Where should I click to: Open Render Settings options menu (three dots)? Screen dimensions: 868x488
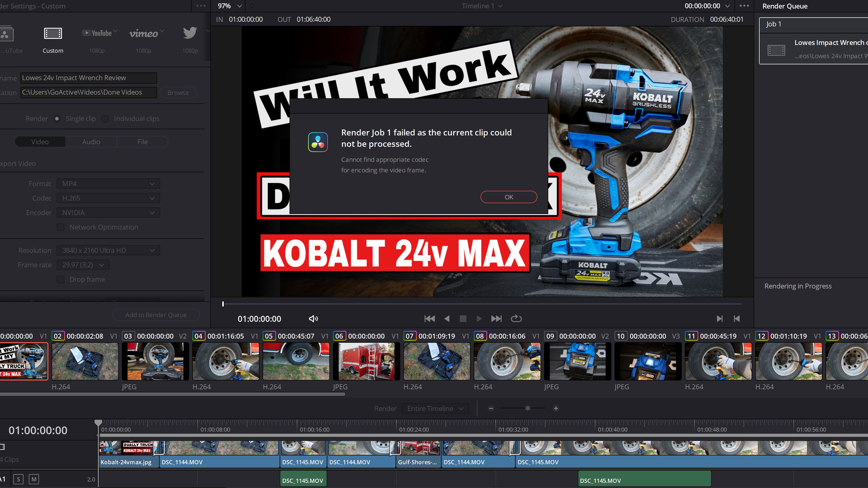[201, 6]
